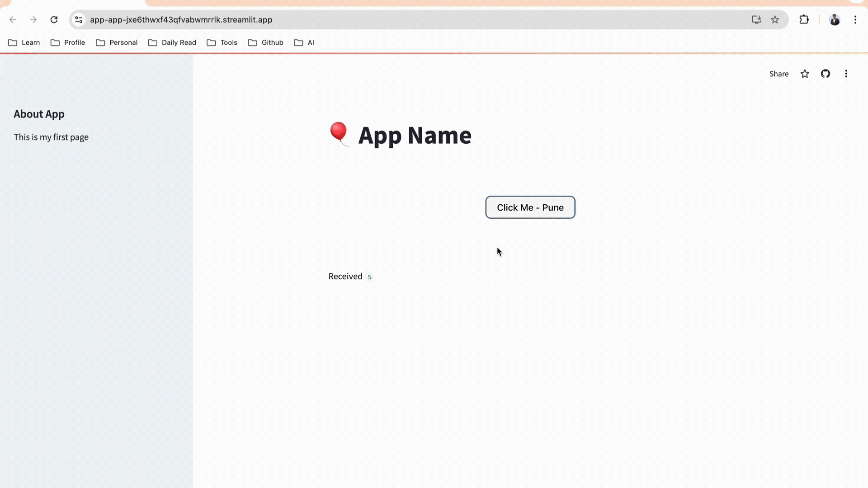The width and height of the screenshot is (868, 488).
Task: Click inside the address bar
Action: click(271, 19)
